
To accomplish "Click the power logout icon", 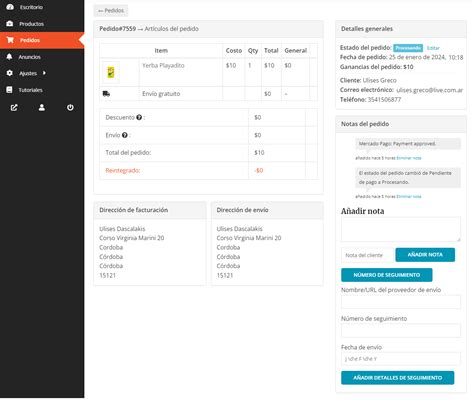I will [70, 108].
